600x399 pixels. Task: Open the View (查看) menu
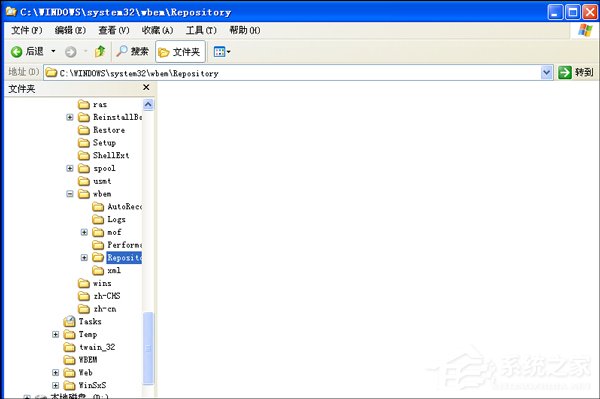click(x=114, y=30)
